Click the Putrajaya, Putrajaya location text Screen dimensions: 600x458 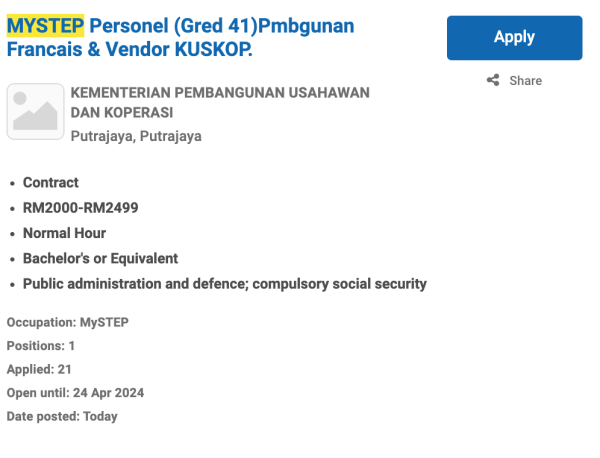click(135, 135)
